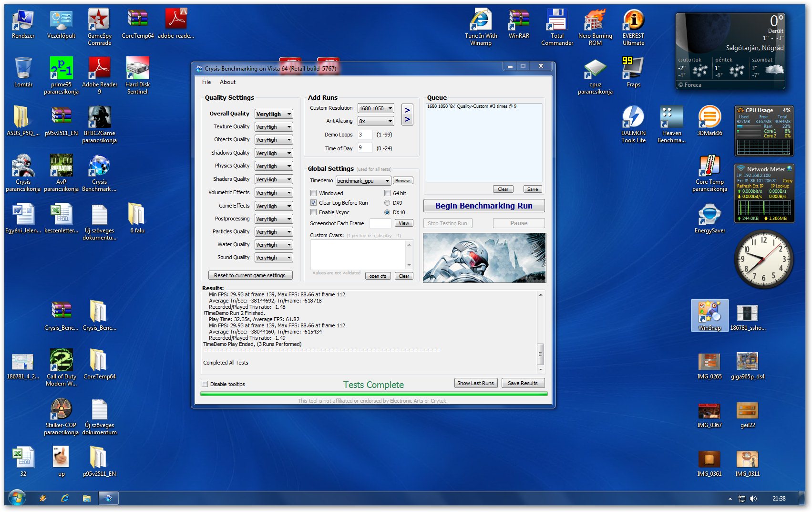
Task: Open the CoreTemp64 desktop archive icon
Action: (x=137, y=24)
